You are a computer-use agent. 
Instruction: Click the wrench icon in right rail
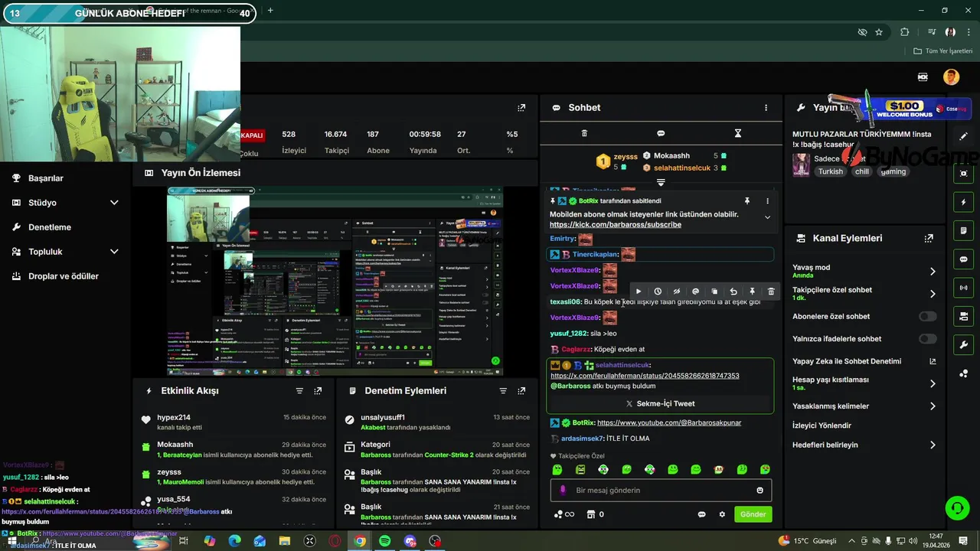964,344
